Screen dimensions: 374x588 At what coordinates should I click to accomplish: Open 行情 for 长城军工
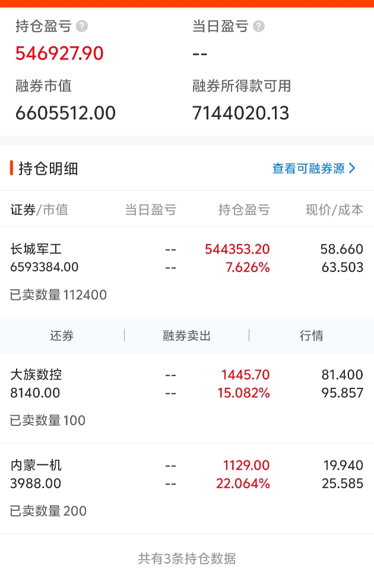(x=312, y=335)
